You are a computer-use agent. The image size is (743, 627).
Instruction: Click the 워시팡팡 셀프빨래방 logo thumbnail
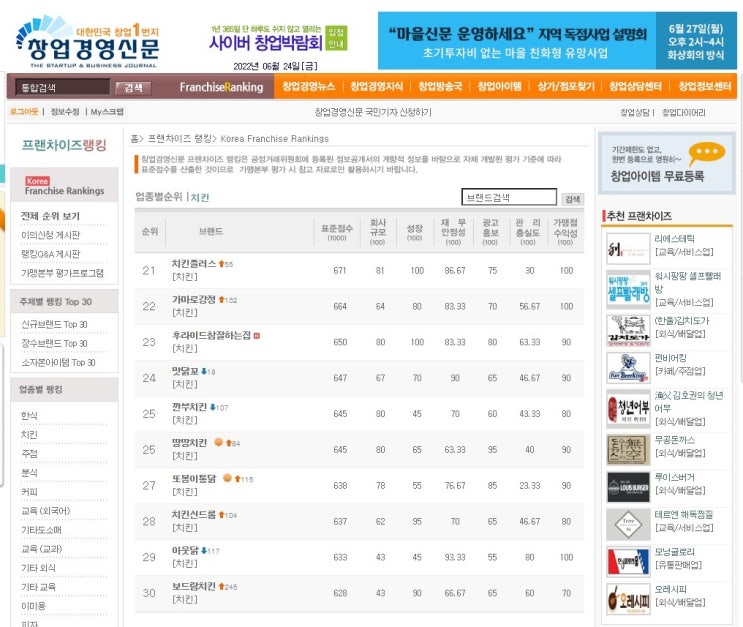coord(628,290)
